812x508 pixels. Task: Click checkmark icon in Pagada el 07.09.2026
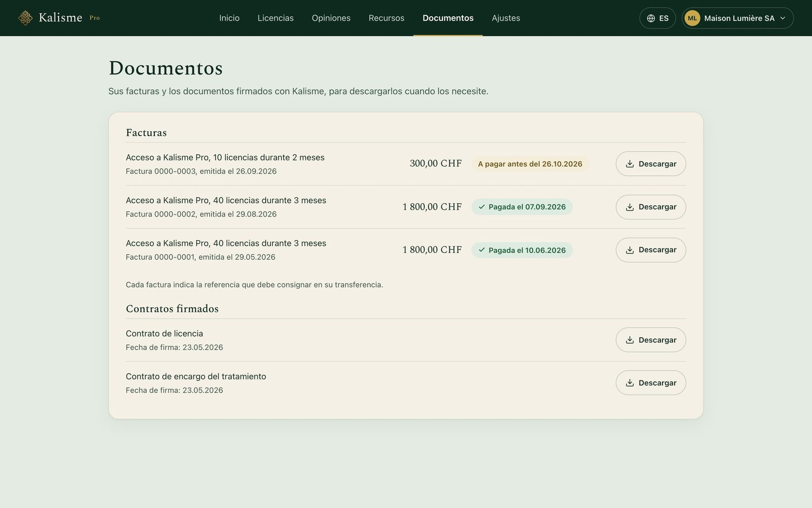click(482, 207)
